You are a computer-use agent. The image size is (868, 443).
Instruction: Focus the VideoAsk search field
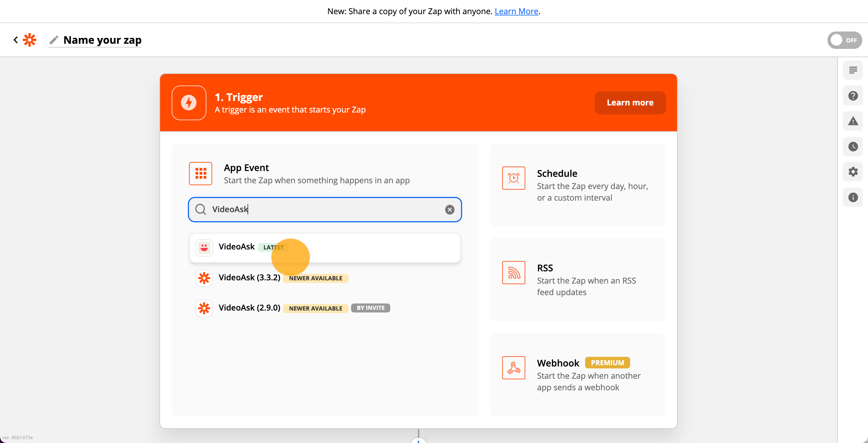[325, 210]
